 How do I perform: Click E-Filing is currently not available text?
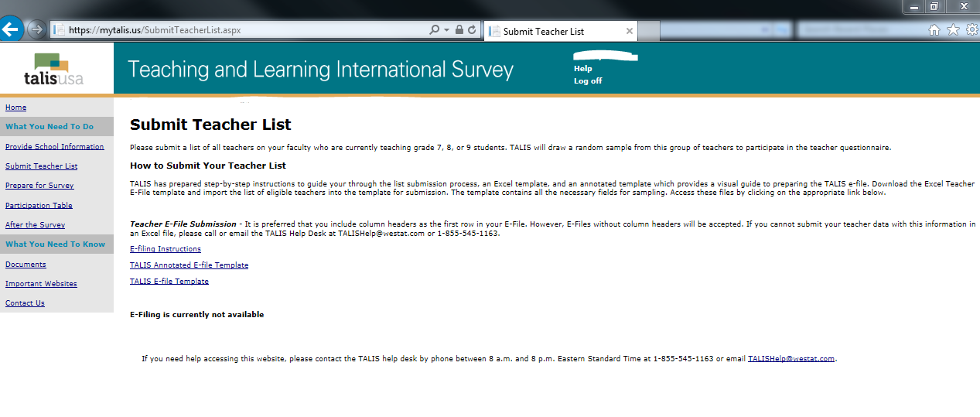pos(196,315)
